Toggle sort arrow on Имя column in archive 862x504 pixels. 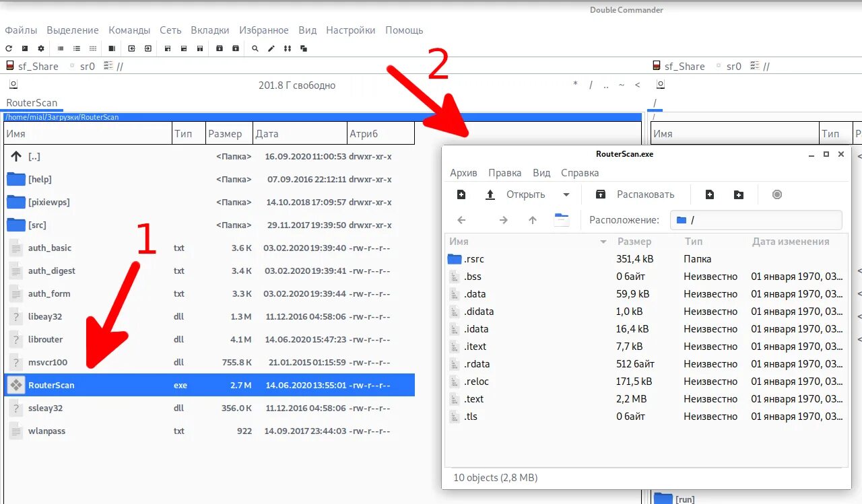coord(603,242)
